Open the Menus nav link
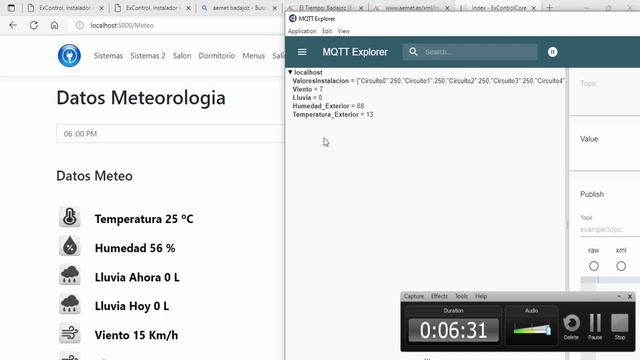640x360 pixels. pyautogui.click(x=253, y=56)
